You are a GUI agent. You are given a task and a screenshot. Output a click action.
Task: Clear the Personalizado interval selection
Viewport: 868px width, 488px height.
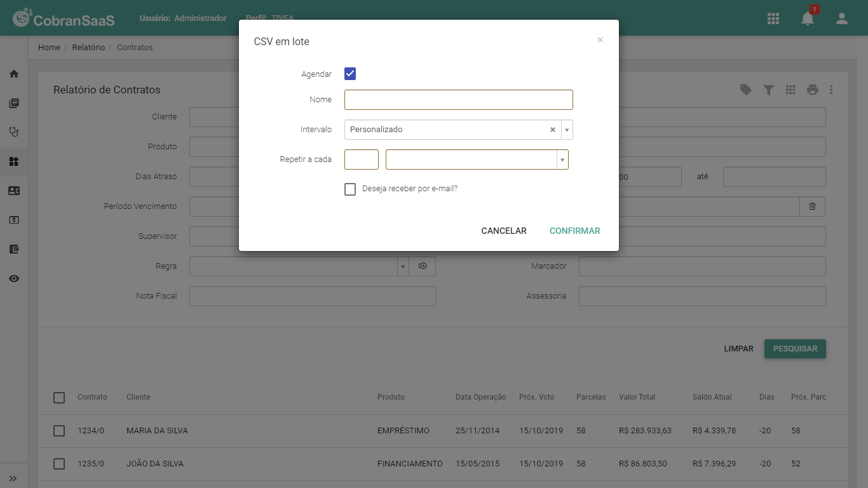pyautogui.click(x=553, y=130)
